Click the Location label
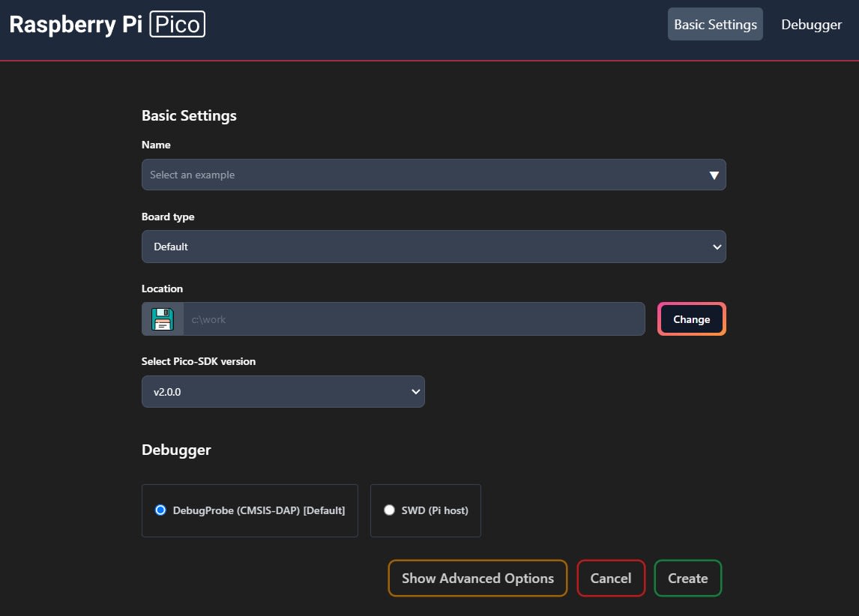859x616 pixels. 162,289
